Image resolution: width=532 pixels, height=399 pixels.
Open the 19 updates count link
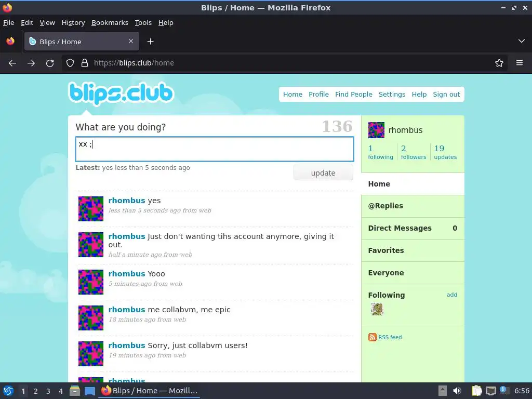[445, 152]
